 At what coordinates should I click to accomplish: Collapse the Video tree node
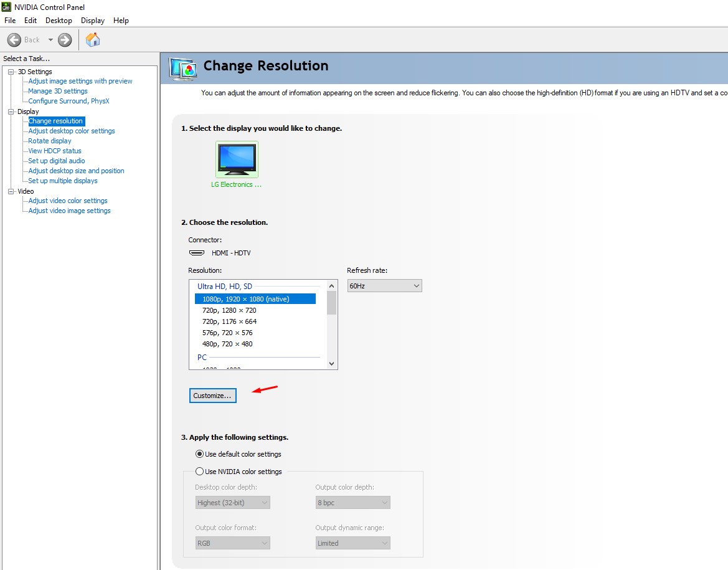click(11, 191)
